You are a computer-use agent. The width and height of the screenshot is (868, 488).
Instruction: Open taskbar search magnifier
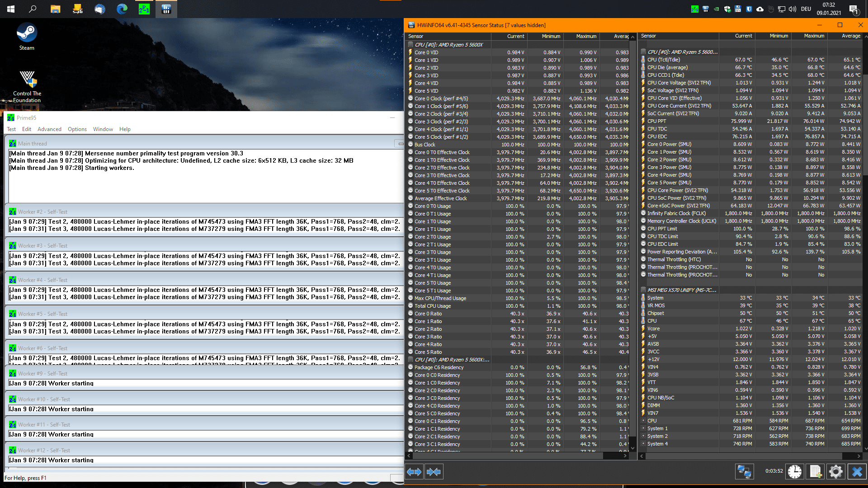pyautogui.click(x=33, y=9)
